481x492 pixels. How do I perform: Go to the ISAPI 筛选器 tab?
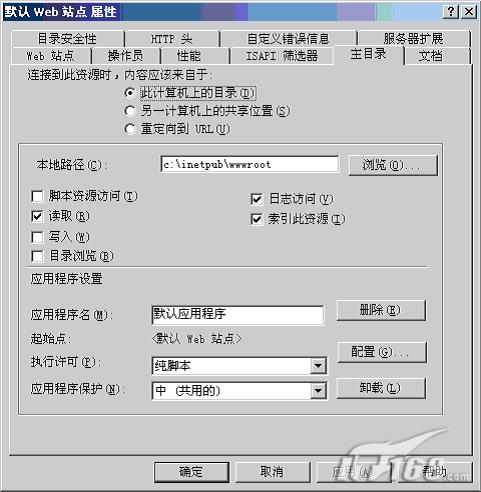click(282, 56)
